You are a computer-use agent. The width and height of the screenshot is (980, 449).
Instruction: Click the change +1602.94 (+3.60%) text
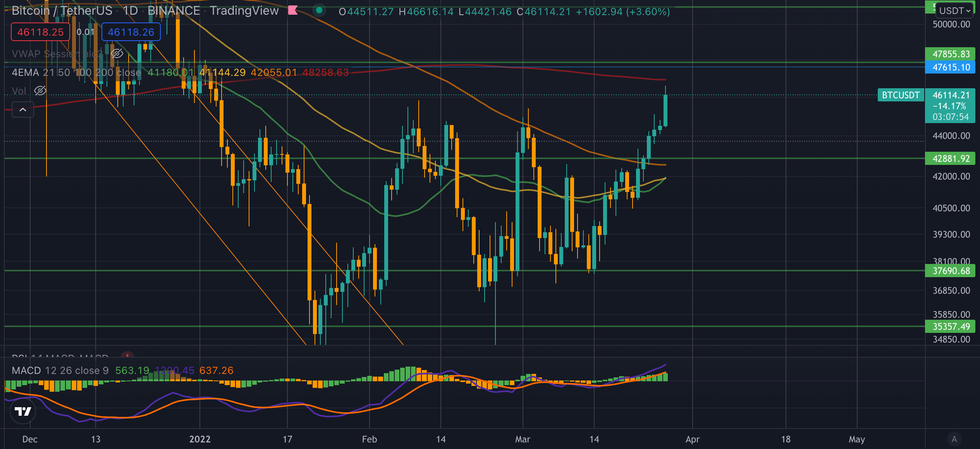[x=623, y=12]
